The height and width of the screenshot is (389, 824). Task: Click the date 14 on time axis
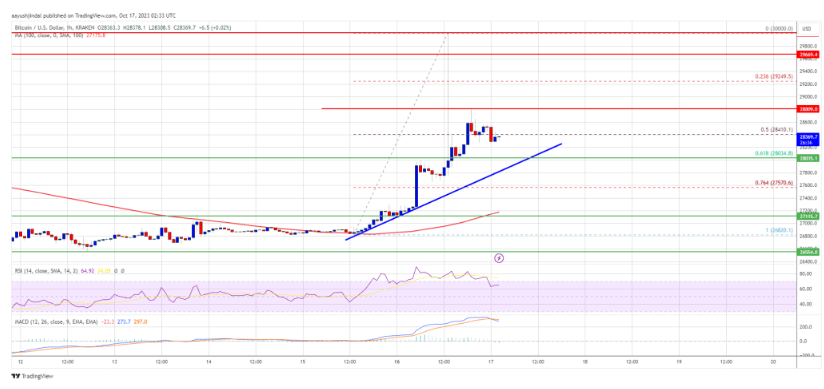(209, 362)
